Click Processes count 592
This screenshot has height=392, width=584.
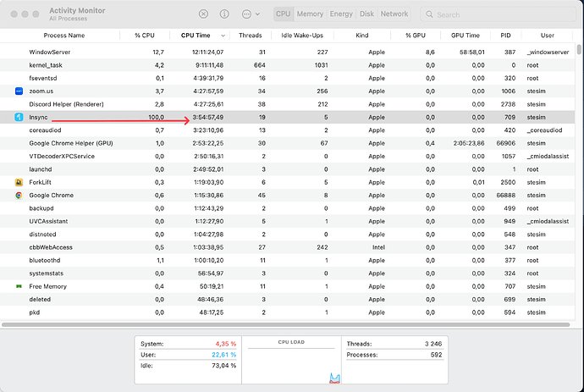coord(436,355)
